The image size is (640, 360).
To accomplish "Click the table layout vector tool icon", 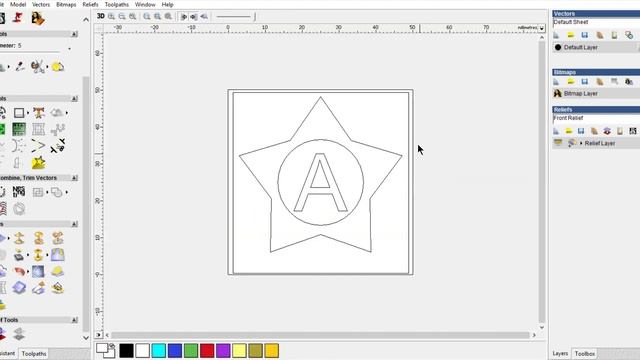I will point(38,129).
